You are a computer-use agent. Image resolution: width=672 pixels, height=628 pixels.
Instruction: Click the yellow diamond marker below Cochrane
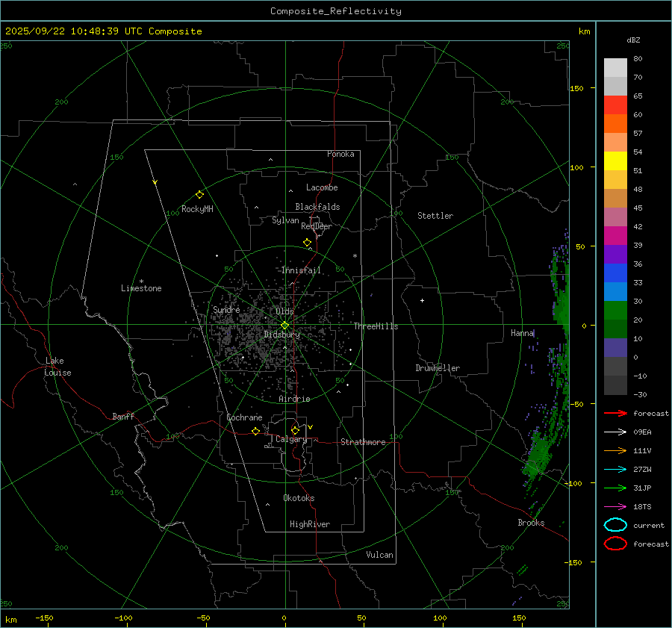point(255,432)
